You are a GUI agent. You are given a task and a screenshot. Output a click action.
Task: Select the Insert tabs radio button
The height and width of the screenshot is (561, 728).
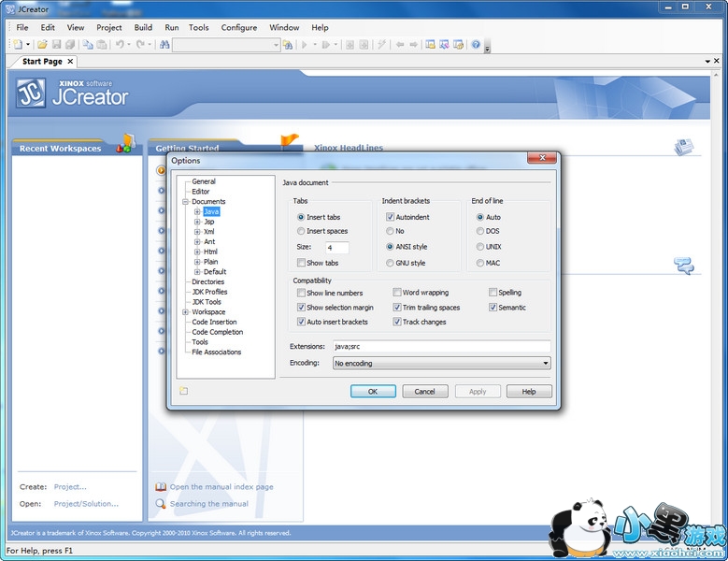tap(301, 217)
